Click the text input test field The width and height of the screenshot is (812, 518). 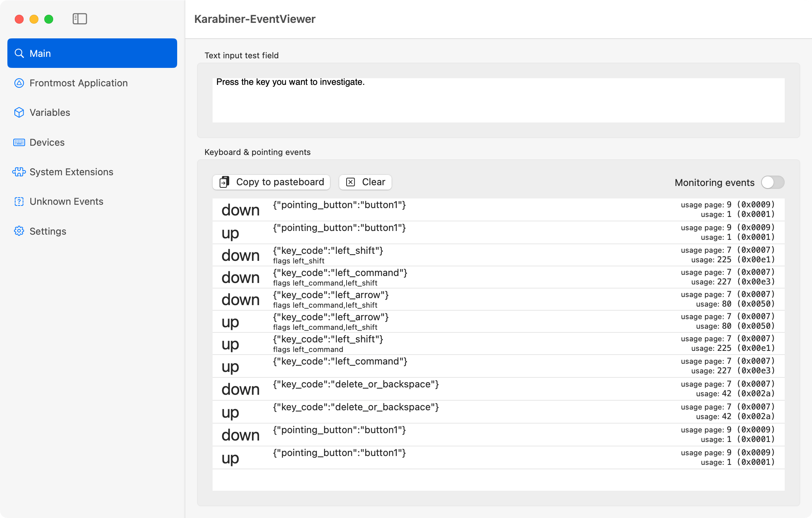(499, 100)
